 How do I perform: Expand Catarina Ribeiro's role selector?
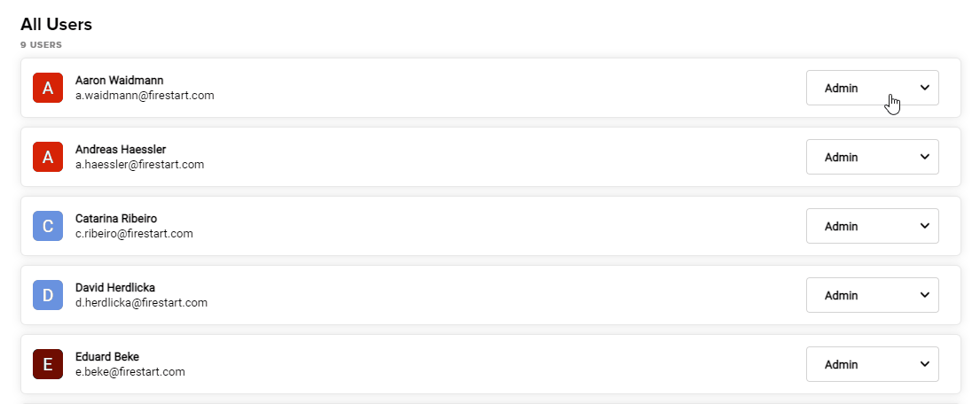pyautogui.click(x=872, y=226)
